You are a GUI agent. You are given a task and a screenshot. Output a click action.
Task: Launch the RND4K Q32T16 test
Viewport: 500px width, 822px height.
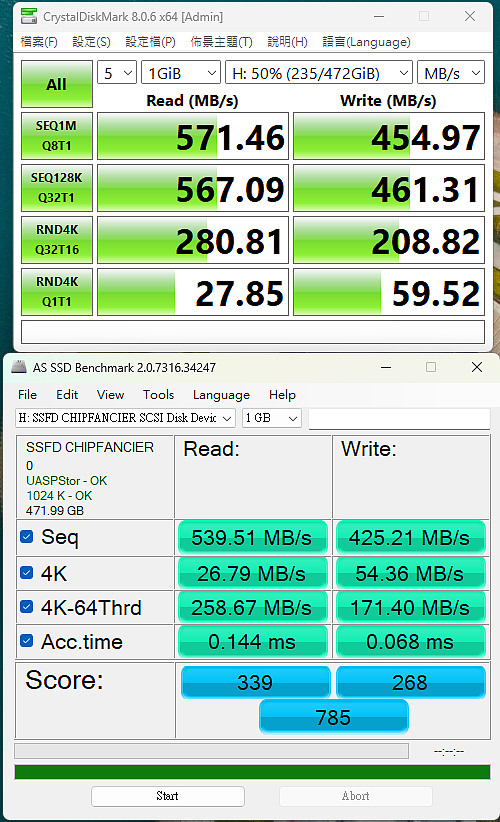pyautogui.click(x=57, y=240)
